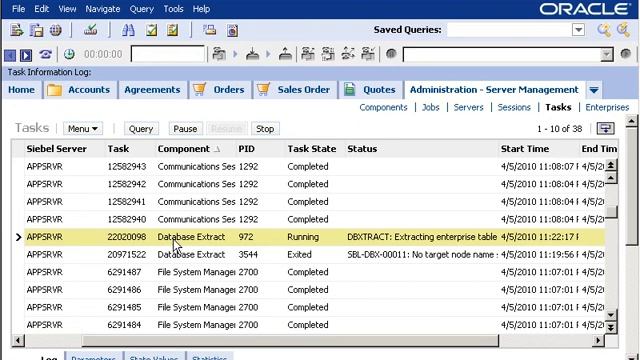
Task: Click the green checkmark toolbar icon
Action: pyautogui.click(x=90, y=30)
